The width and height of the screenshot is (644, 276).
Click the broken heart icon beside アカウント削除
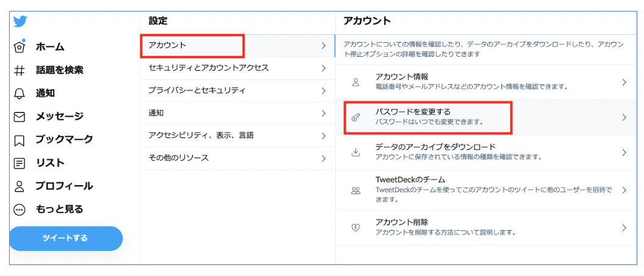tap(356, 228)
